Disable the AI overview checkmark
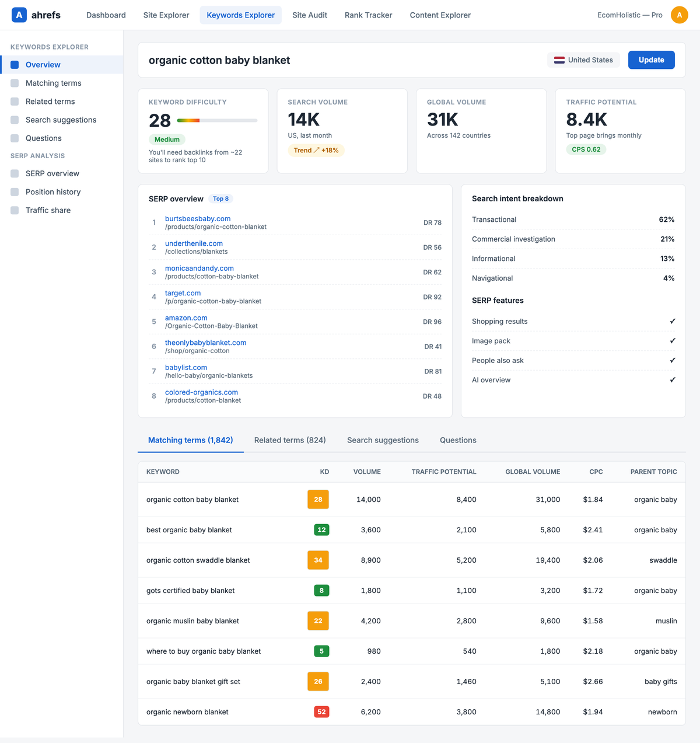Screen dimensions: 700x743 click(673, 379)
